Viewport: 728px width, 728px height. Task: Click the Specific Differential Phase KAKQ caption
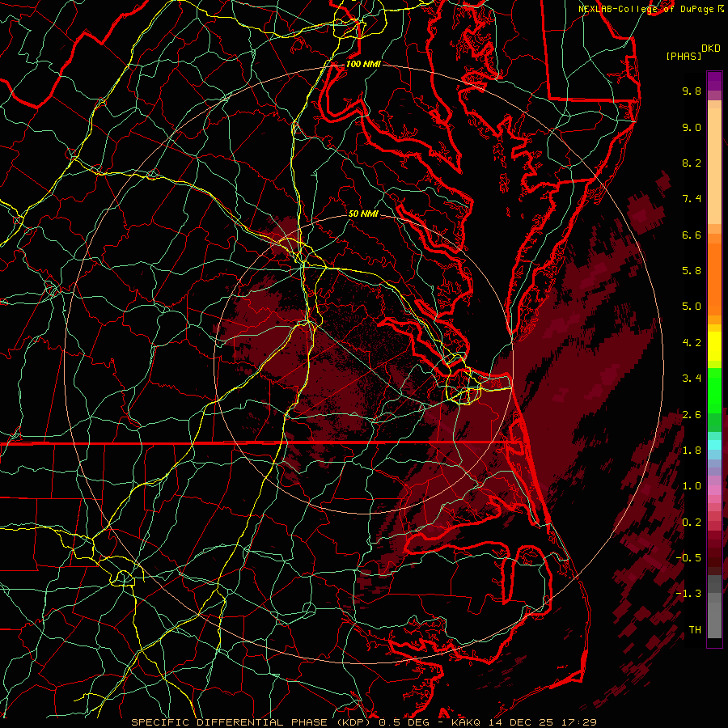pyautogui.click(x=363, y=722)
